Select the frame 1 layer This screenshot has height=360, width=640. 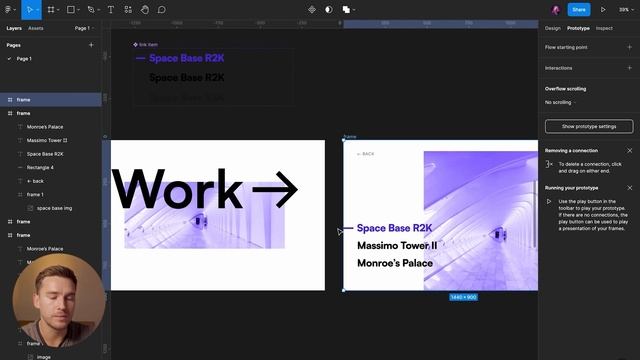(35, 195)
